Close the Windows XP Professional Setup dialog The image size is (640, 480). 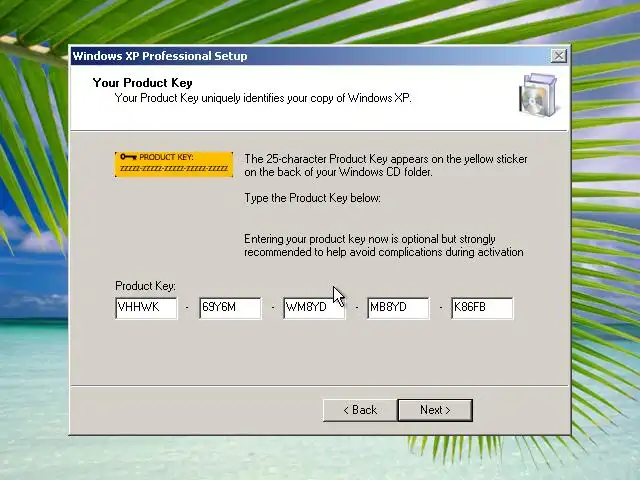point(559,56)
